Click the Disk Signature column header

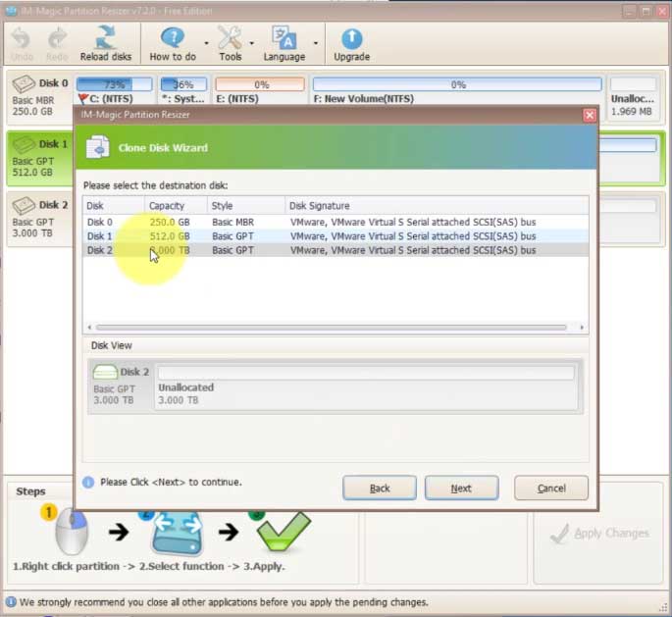coord(437,206)
